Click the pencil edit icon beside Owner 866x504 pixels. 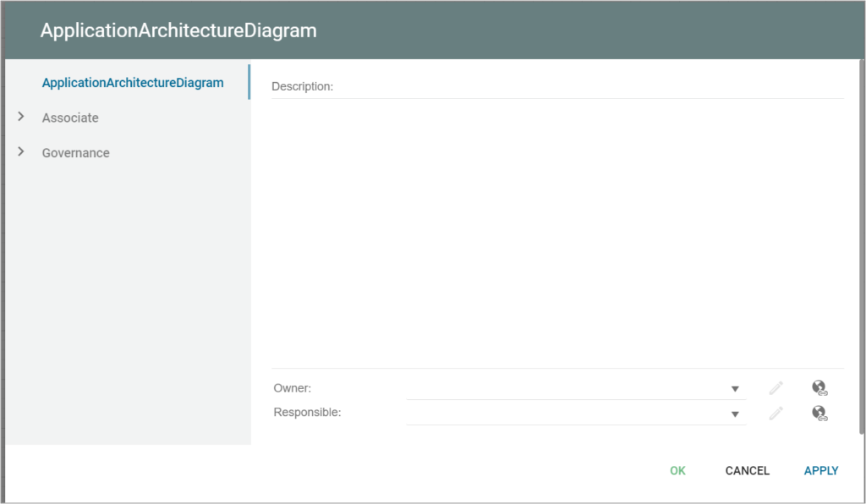[x=776, y=387]
